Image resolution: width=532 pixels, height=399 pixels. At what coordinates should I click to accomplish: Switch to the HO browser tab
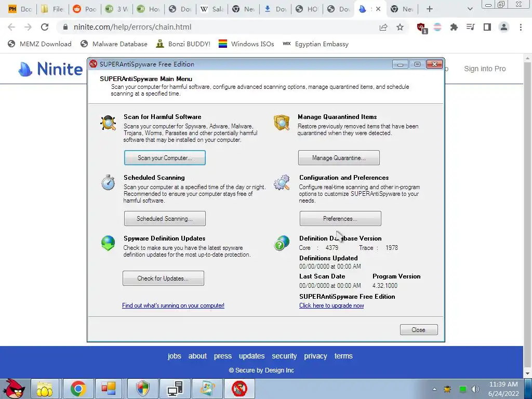click(307, 9)
